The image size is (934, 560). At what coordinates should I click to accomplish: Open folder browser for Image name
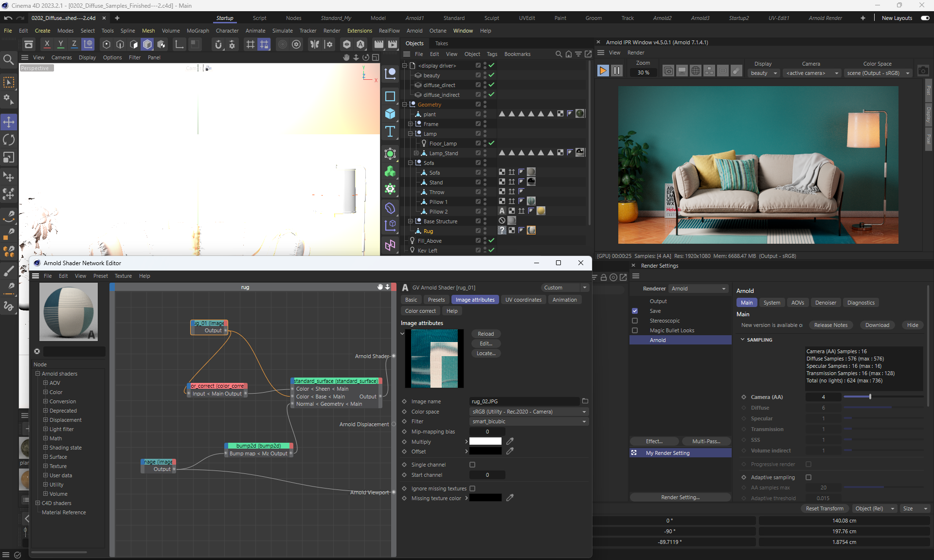click(585, 401)
